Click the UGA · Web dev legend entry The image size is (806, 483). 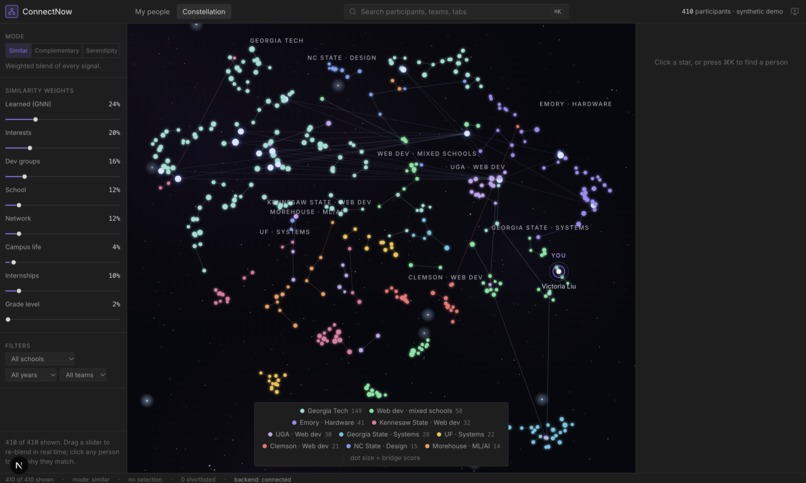[299, 434]
